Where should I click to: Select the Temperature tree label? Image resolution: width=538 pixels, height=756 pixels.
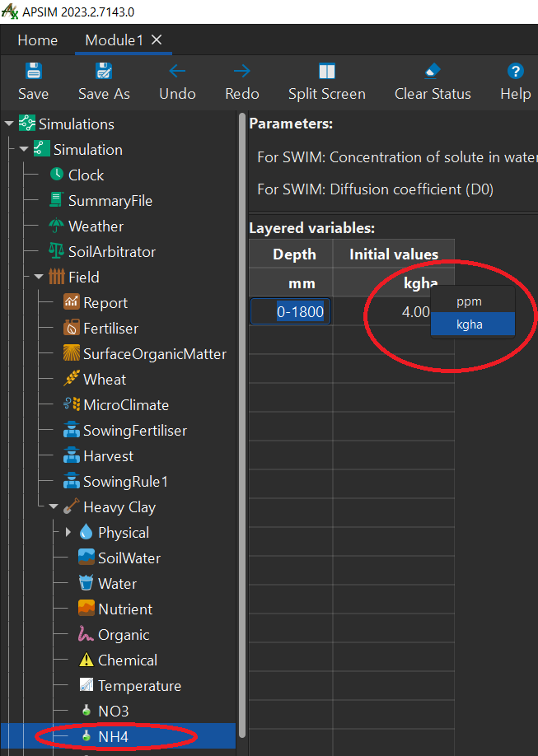point(139,686)
